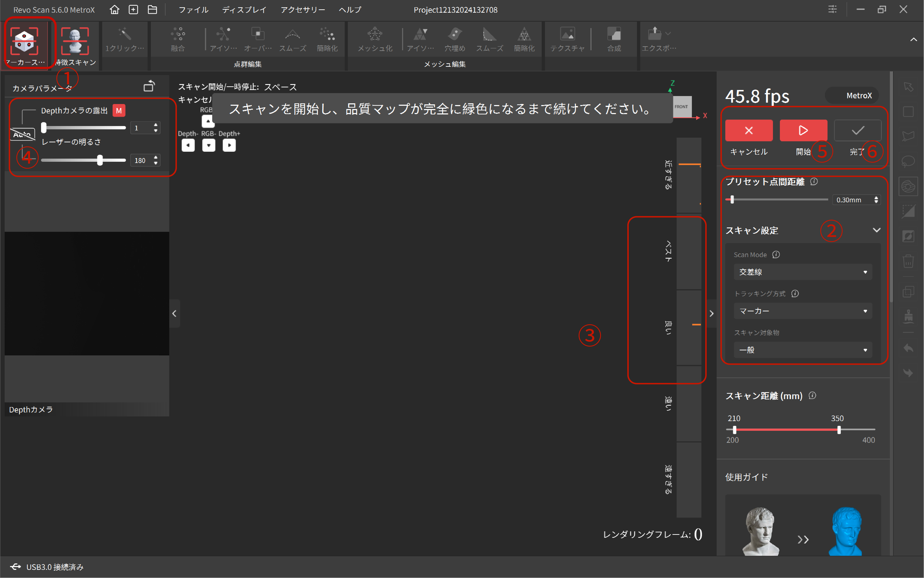
Task: Click the Depth camera exposure slider
Action: tap(83, 128)
